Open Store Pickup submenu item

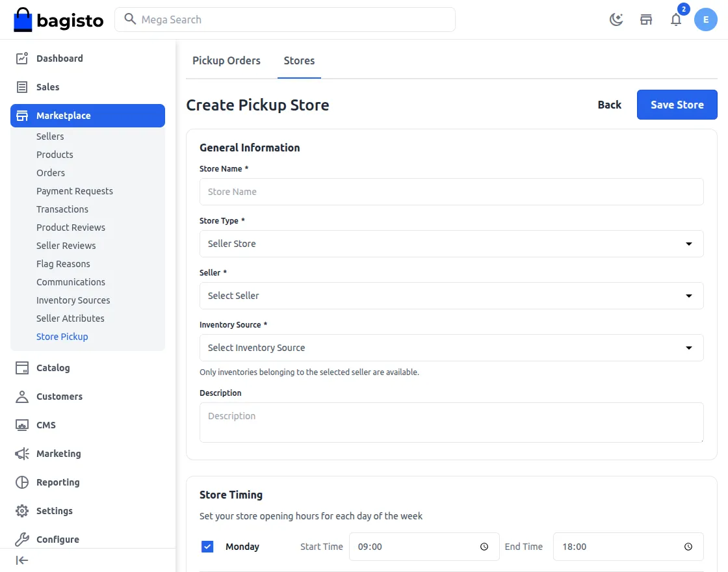click(62, 337)
